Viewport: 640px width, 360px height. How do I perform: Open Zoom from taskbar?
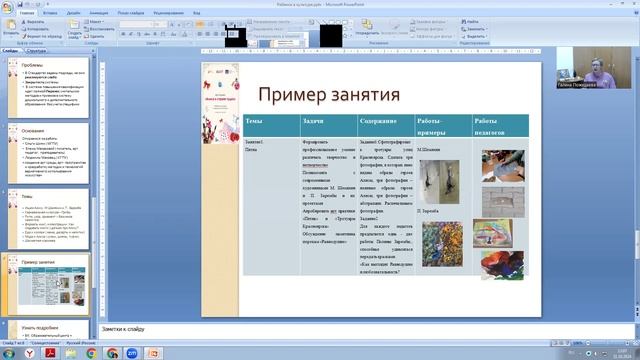pyautogui.click(x=132, y=353)
